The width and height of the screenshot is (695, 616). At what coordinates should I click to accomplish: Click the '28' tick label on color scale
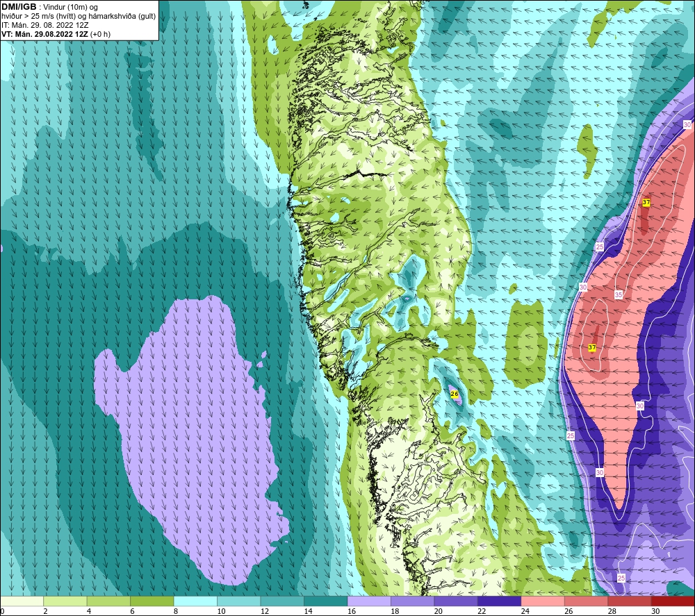click(612, 611)
